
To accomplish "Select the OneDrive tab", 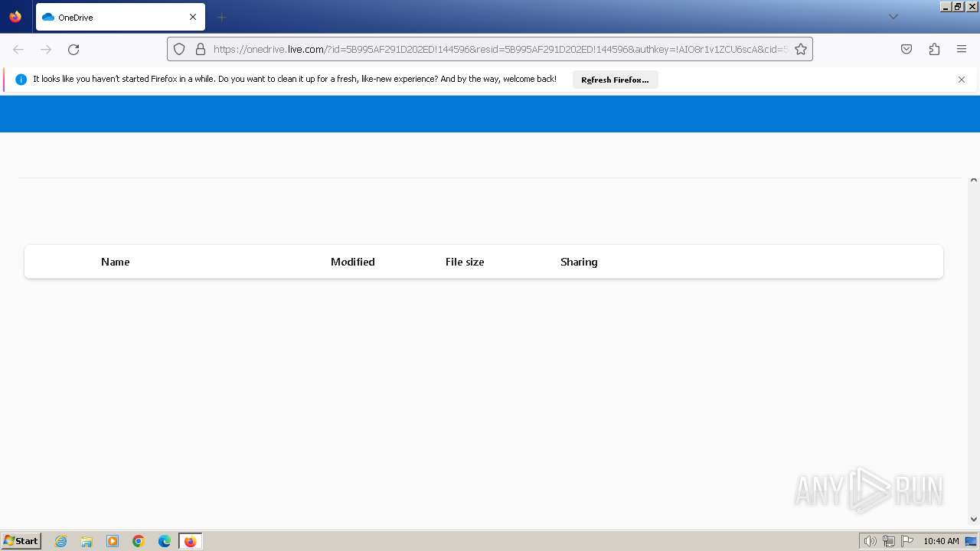I will (120, 17).
